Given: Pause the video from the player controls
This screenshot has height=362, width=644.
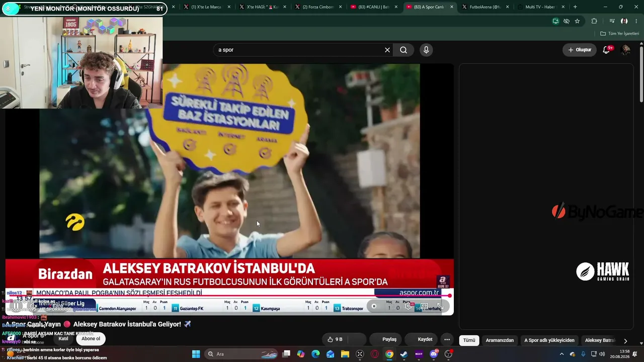Looking at the screenshot, I should click(16, 306).
